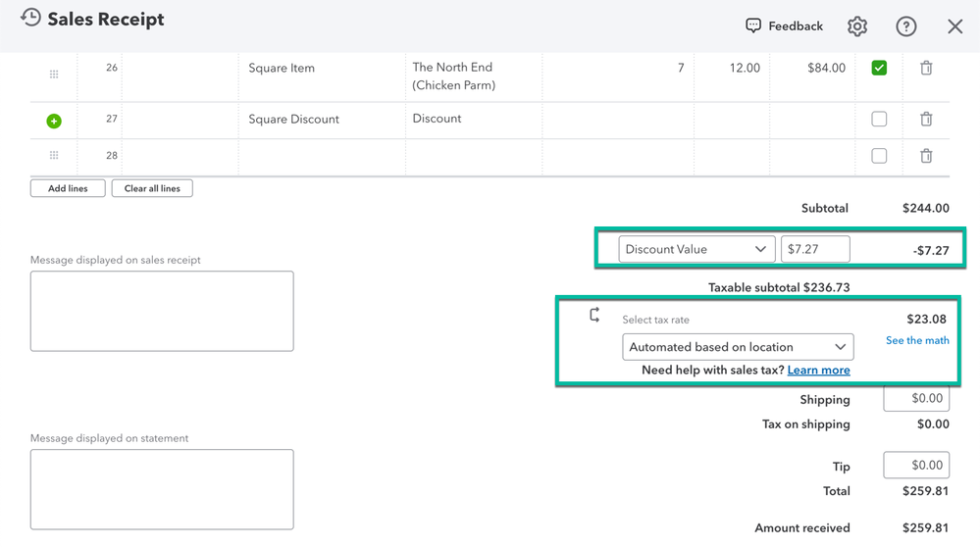Click green plus icon on line 27

(x=54, y=121)
